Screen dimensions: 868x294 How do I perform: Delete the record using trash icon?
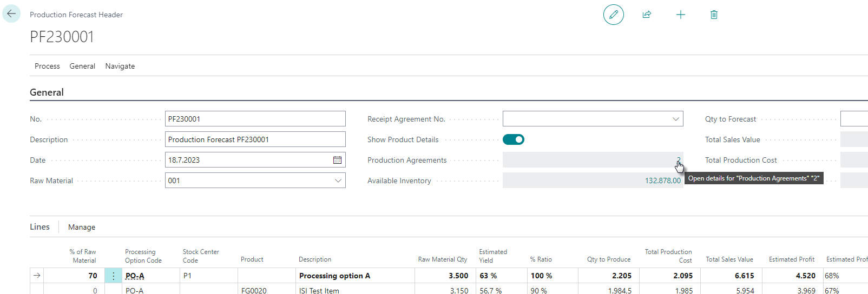click(714, 15)
